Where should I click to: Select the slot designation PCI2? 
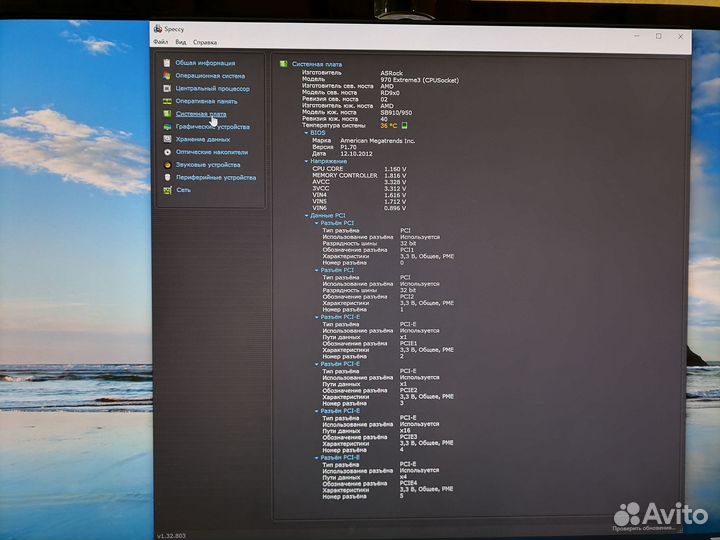click(x=407, y=297)
